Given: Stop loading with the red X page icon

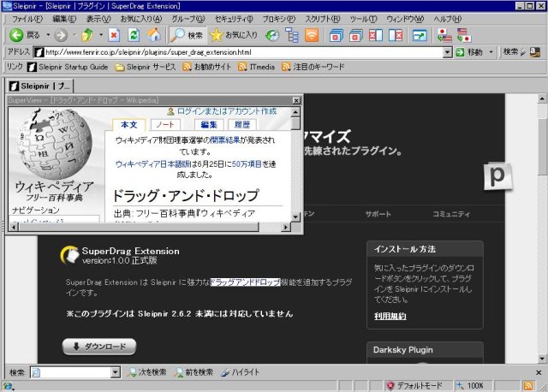Looking at the screenshot, I should click(114, 35).
